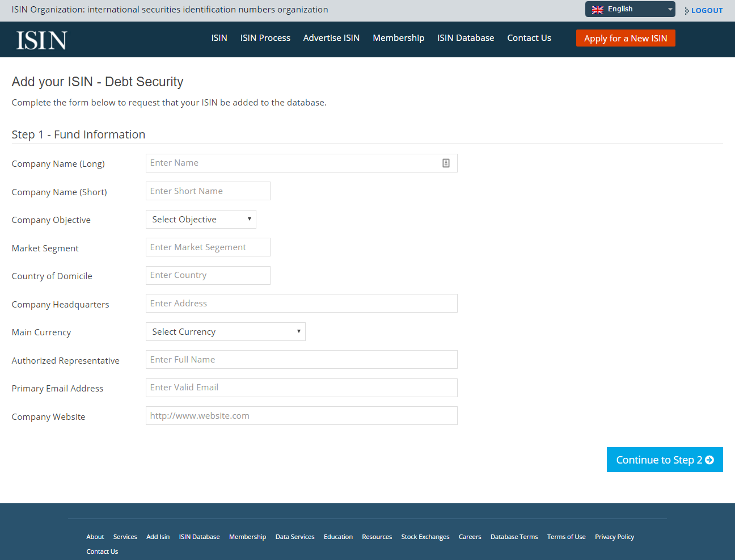Select the Primary Email Address field

click(x=302, y=388)
